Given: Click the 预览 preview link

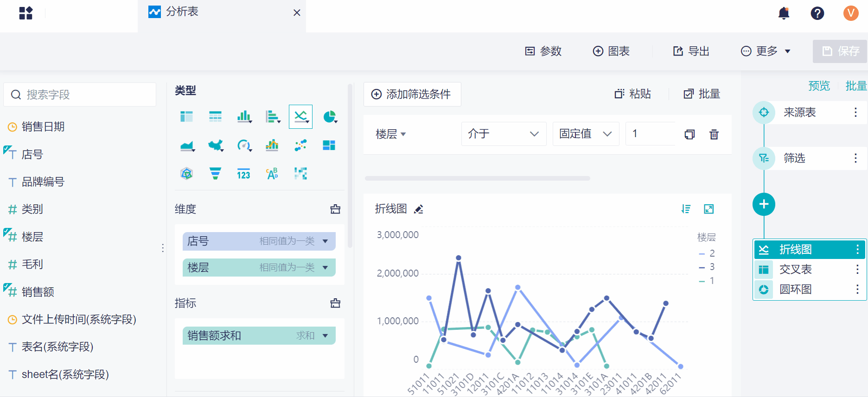Looking at the screenshot, I should 819,86.
